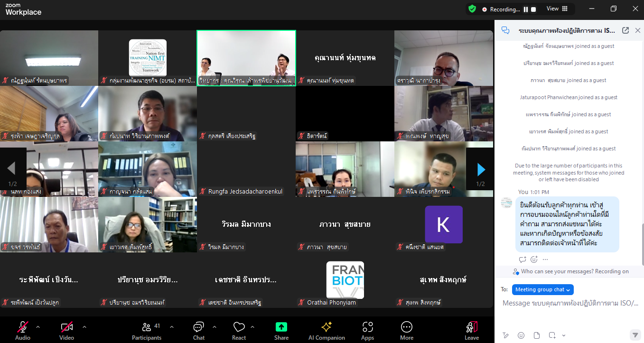This screenshot has width=644, height=343.
Task: Pause the meeting recording
Action: coord(525,9)
